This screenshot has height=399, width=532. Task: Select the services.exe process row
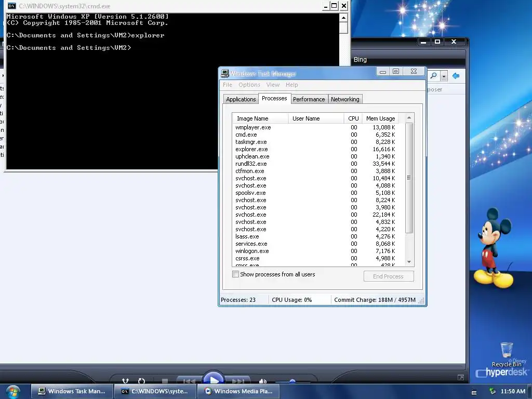coord(318,244)
